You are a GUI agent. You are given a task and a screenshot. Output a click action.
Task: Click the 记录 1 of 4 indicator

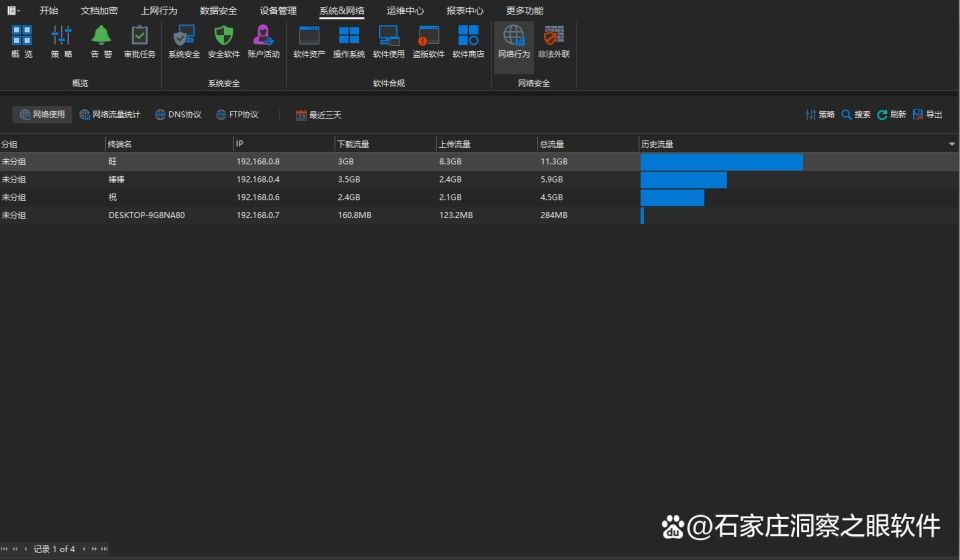tap(54, 549)
